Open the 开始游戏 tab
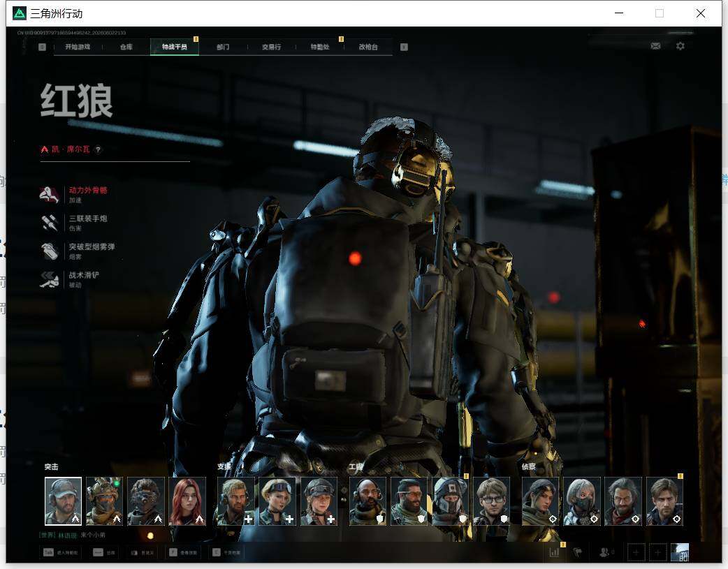Viewport: 728px width, 569px height. [78, 47]
